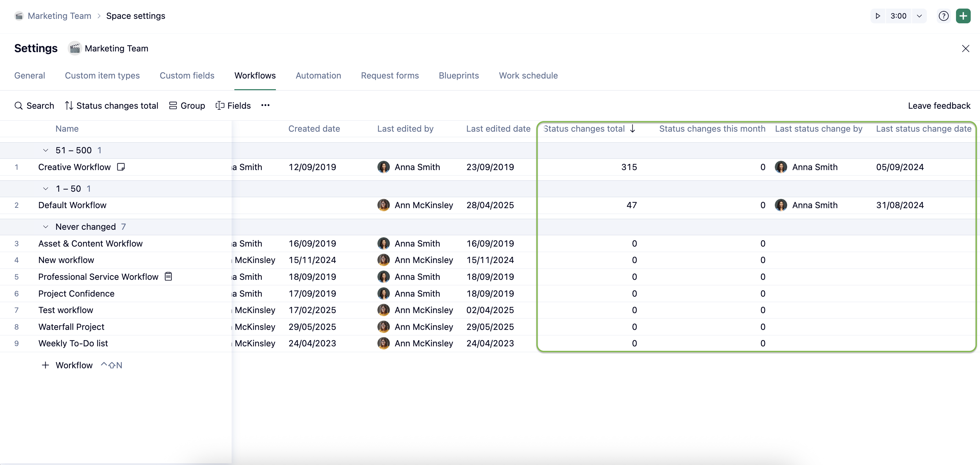Open Marketing Team breadcrumb link

59,16
